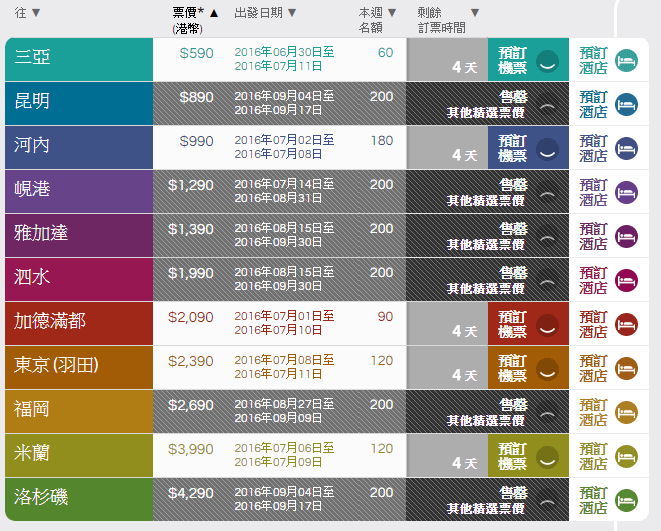Expand sold-out options arrow for 洛杉磯

[547, 501]
